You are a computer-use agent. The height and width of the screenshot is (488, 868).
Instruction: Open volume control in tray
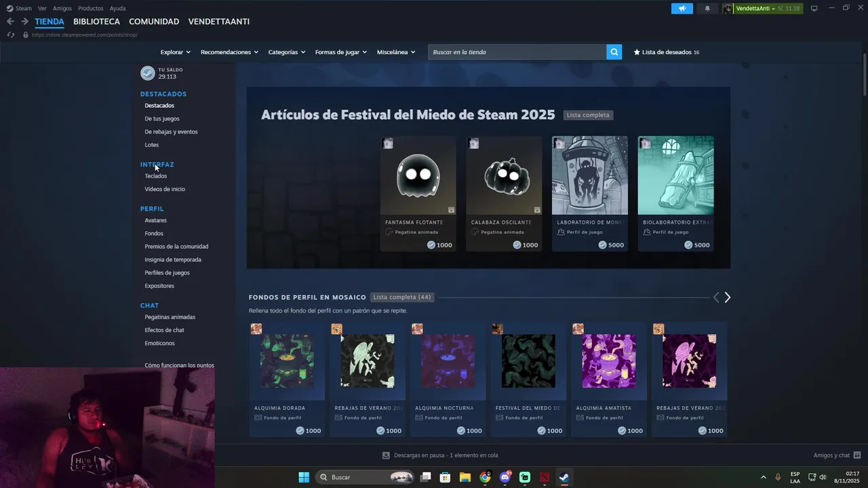(823, 477)
